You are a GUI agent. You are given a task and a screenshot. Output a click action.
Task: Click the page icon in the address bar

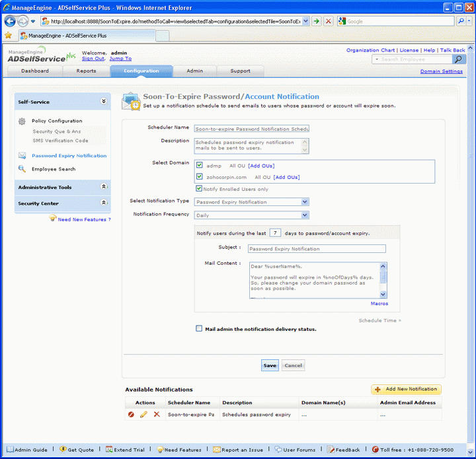[46, 21]
